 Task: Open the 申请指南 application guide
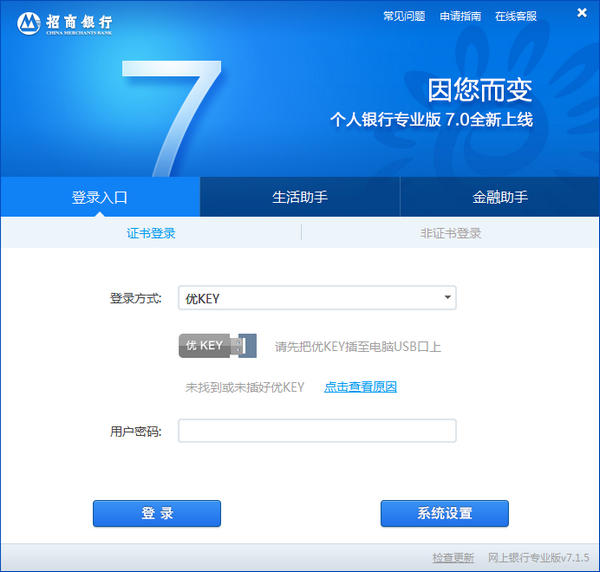coord(460,16)
